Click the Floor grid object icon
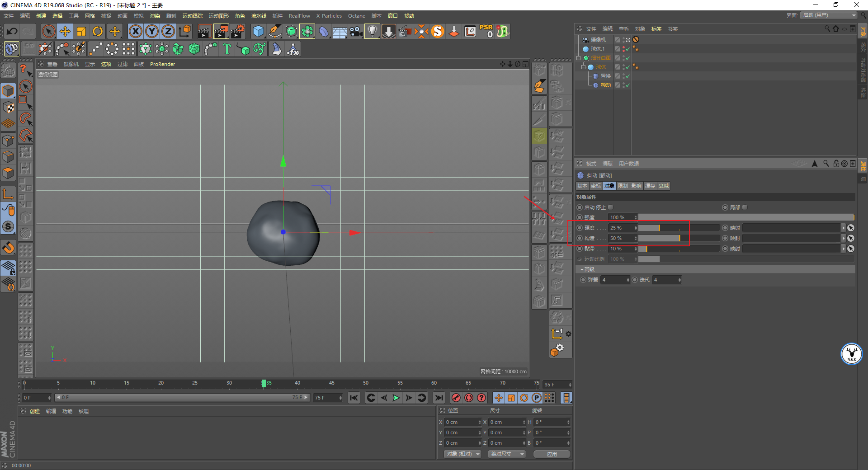This screenshot has height=470, width=868. pos(340,32)
